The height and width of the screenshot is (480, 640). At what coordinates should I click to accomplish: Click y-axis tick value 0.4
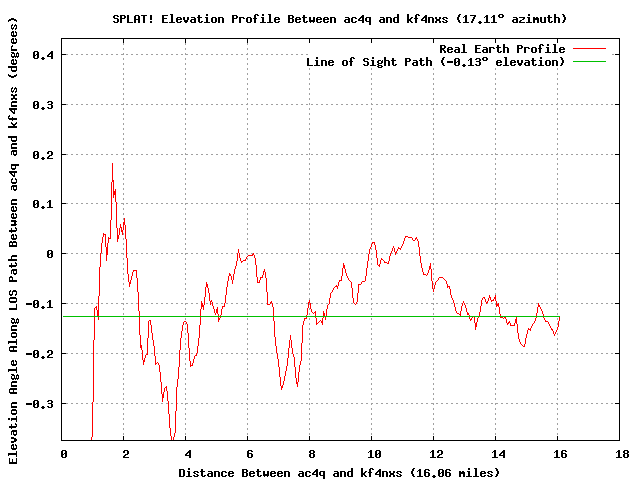click(x=43, y=55)
